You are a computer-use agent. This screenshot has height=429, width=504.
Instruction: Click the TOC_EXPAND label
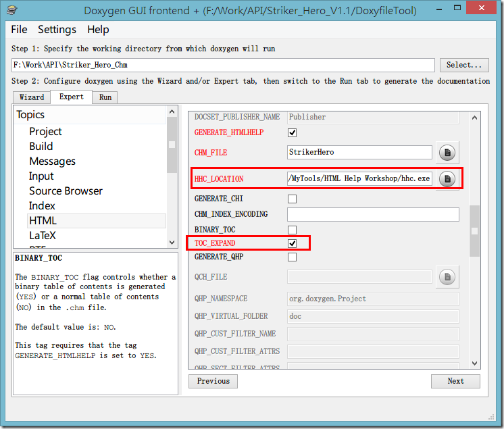[x=215, y=243]
